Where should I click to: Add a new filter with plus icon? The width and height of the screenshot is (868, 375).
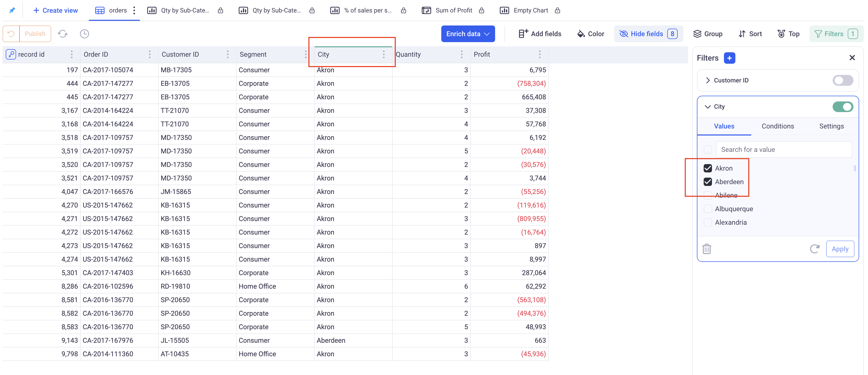pyautogui.click(x=729, y=58)
